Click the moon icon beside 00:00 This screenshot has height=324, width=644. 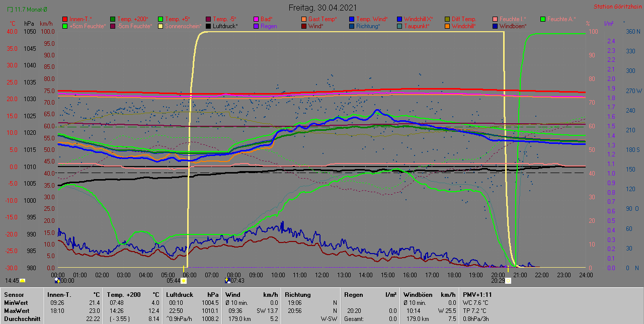click(x=57, y=281)
